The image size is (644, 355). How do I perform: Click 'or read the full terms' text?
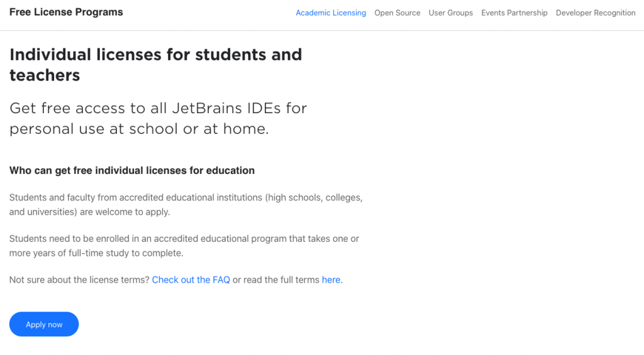(x=276, y=280)
